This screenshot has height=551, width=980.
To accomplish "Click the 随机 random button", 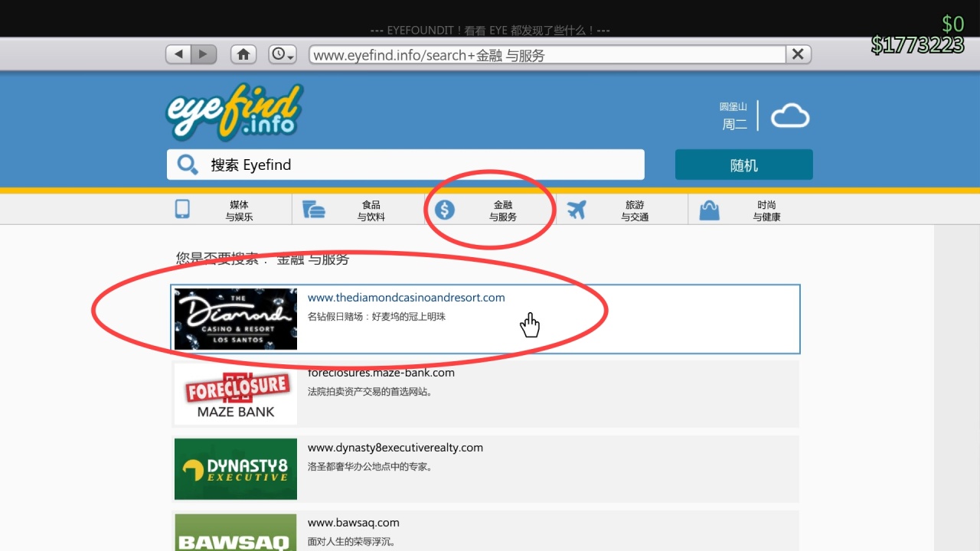I will pos(743,165).
